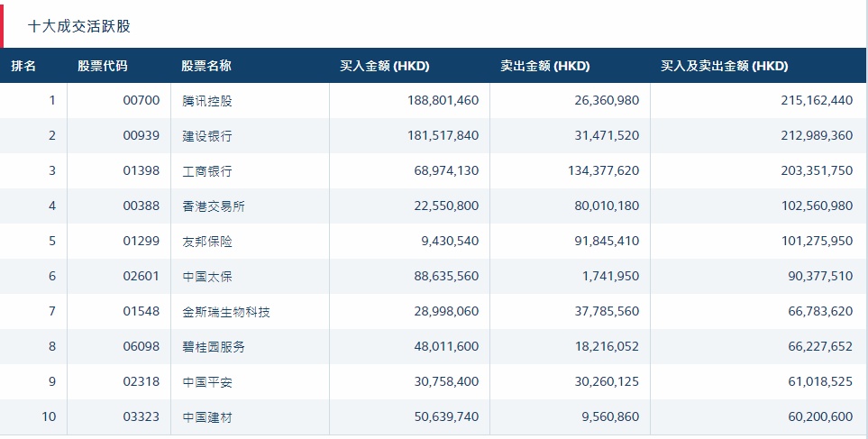Image resolution: width=868 pixels, height=439 pixels.
Task: Select the 股票名称 column header
Action: coord(206,66)
